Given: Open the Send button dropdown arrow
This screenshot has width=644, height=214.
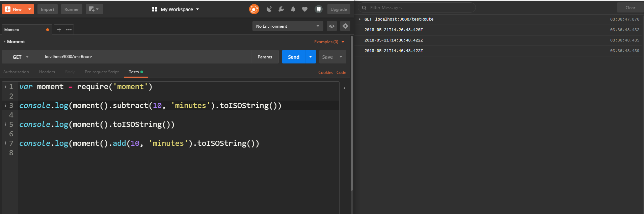Looking at the screenshot, I should [x=311, y=57].
